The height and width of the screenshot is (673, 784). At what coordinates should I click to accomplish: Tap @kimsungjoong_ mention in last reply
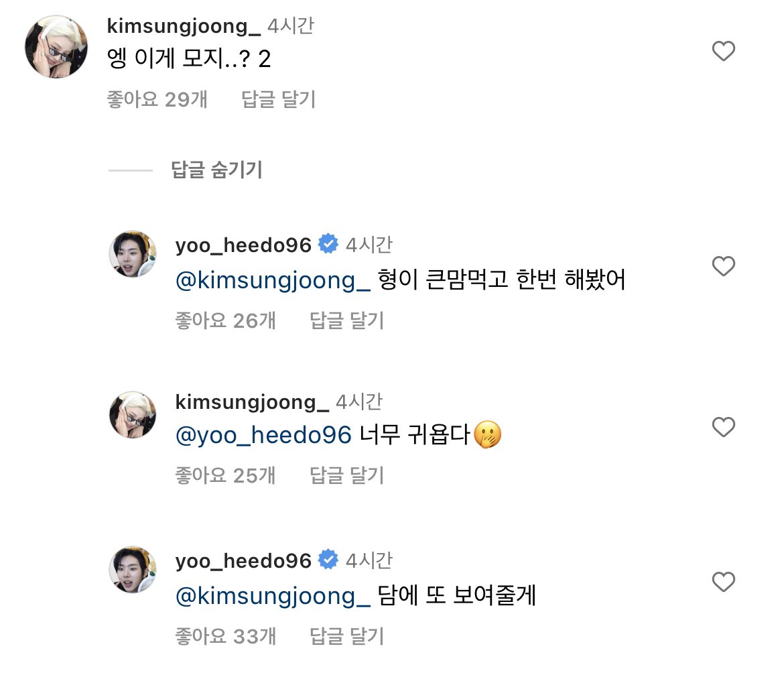[x=273, y=595]
